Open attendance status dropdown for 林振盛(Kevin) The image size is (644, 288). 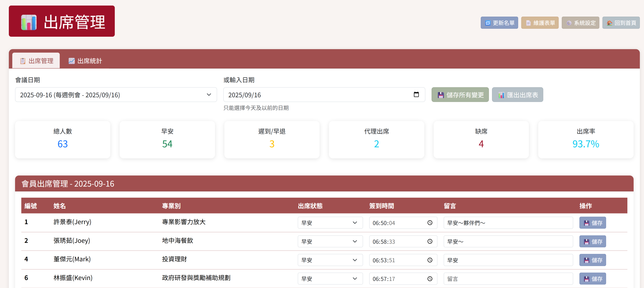tap(330, 279)
